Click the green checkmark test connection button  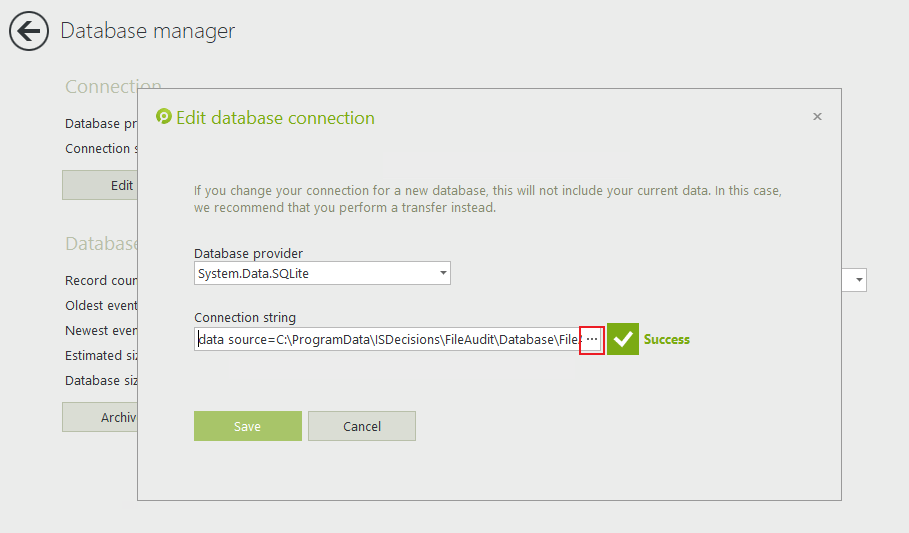click(x=623, y=339)
